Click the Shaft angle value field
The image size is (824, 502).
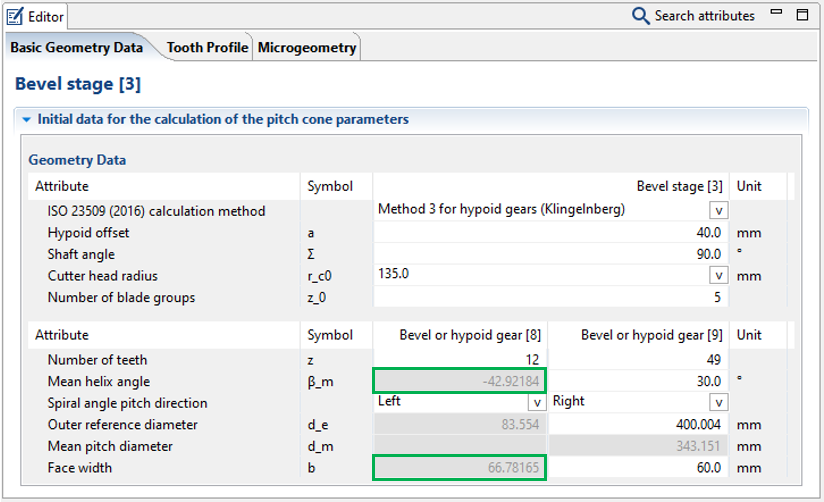550,254
